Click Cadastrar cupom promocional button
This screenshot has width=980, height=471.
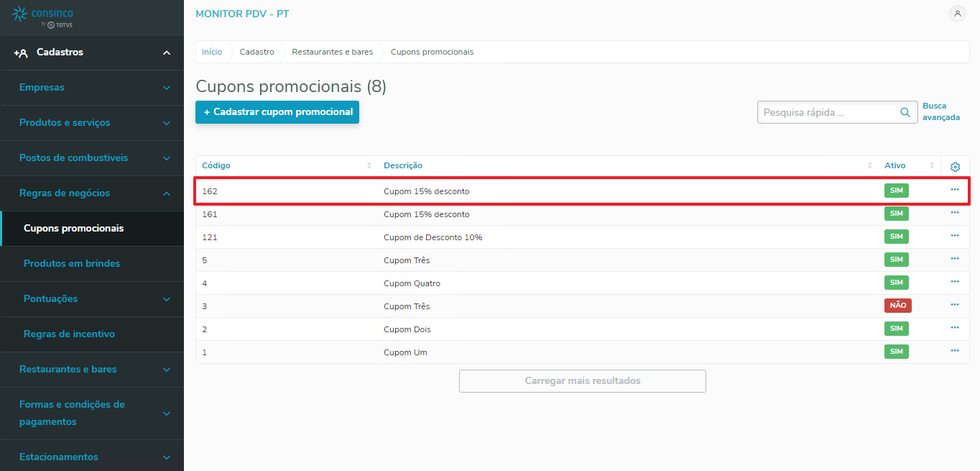pos(277,112)
